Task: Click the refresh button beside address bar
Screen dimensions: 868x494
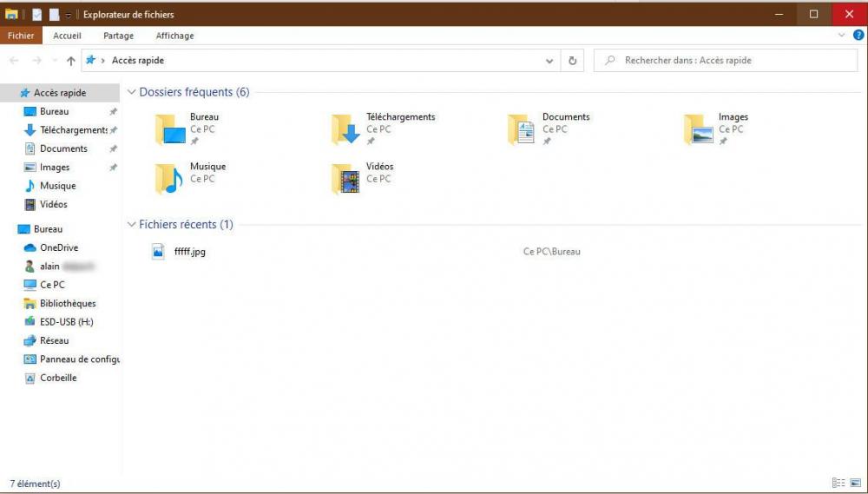Action: [x=573, y=61]
